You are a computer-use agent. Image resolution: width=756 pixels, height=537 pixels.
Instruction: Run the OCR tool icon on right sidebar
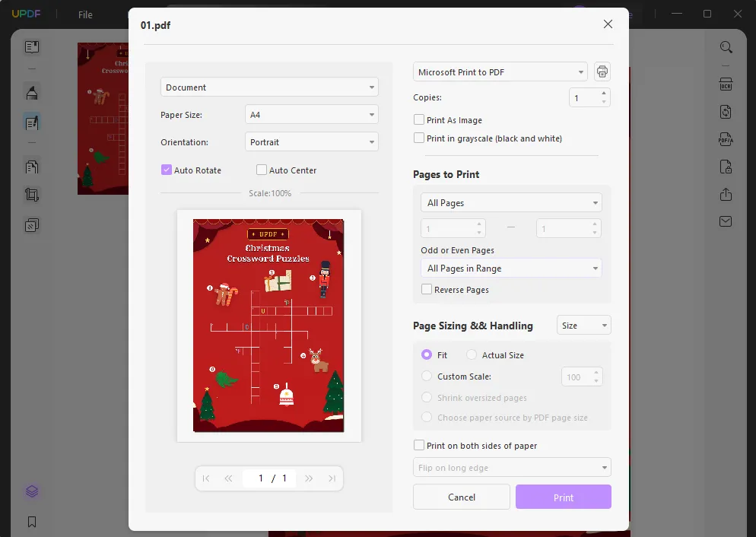pyautogui.click(x=726, y=84)
